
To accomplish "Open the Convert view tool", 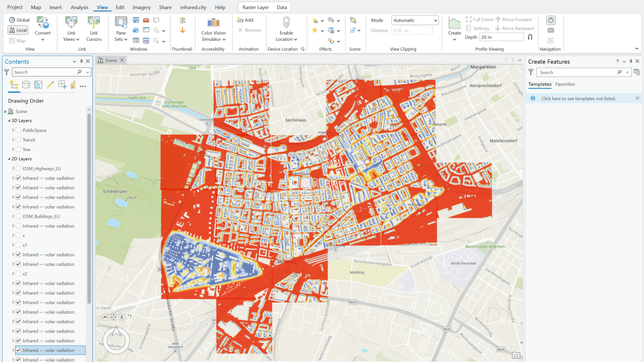I will (43, 29).
